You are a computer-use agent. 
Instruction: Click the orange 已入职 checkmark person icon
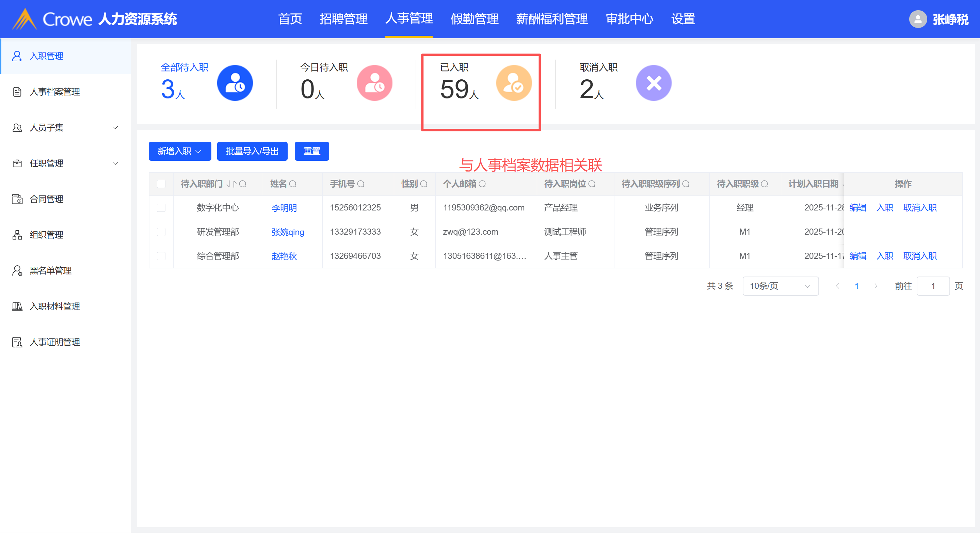click(x=514, y=83)
